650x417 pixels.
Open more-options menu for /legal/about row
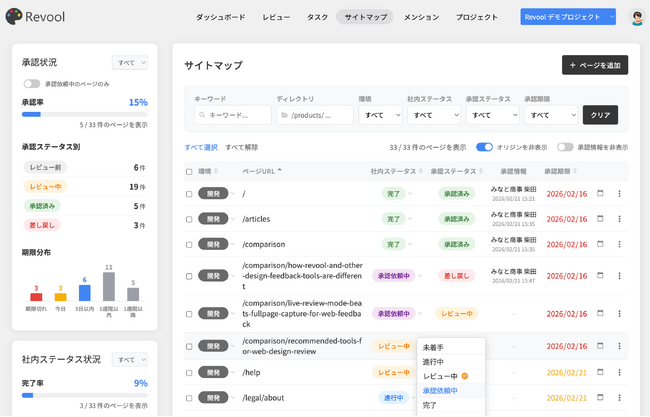[619, 398]
